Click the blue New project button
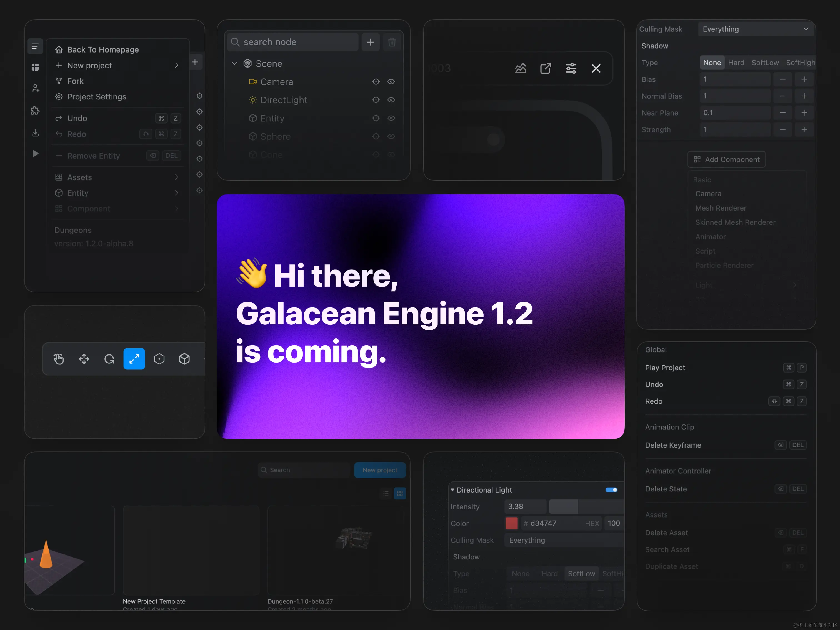 pos(380,470)
